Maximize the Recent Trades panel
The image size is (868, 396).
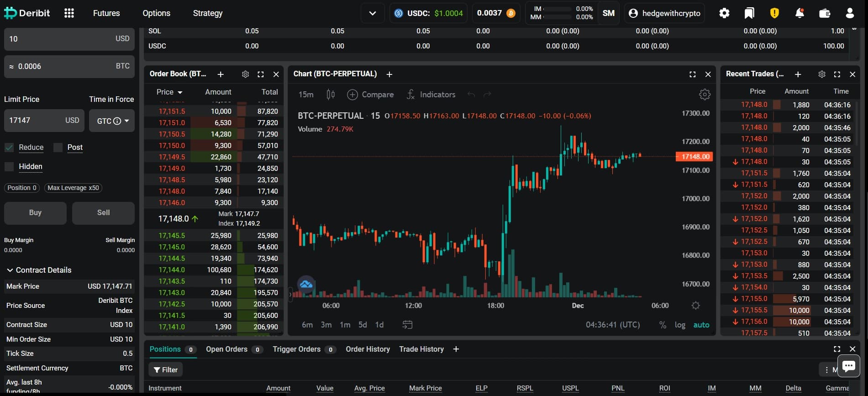(x=837, y=74)
